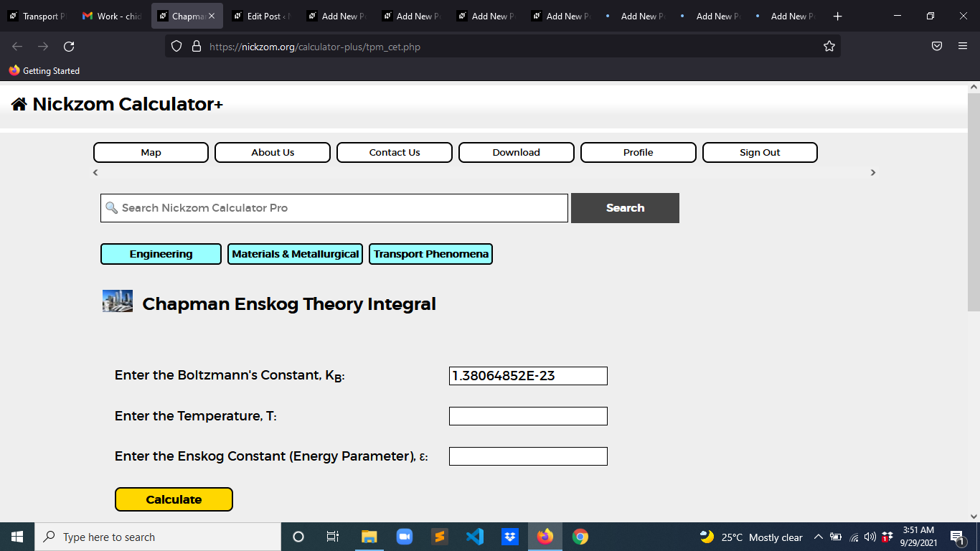Click the shield tracking protection icon

coord(176,47)
